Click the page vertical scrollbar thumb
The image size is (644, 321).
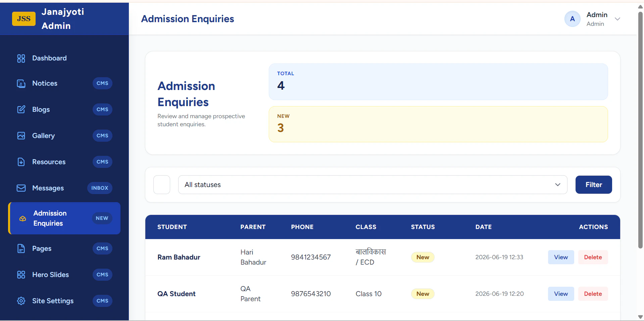click(640, 130)
